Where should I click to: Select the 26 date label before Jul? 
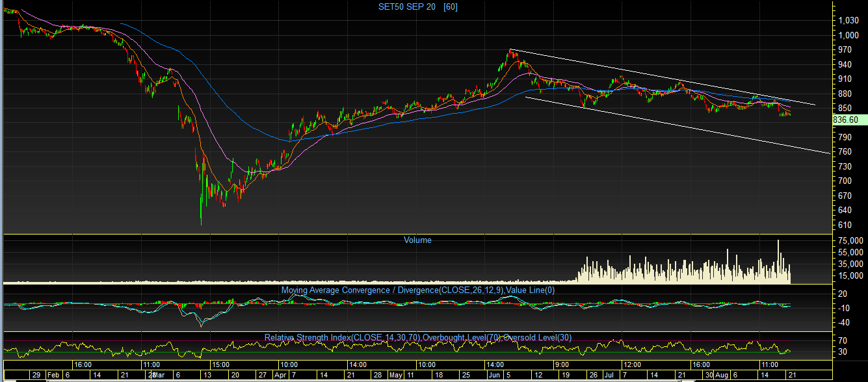coord(592,376)
